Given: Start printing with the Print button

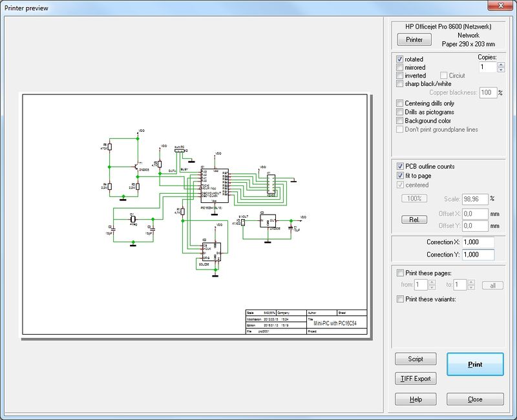Looking at the screenshot, I should pos(475,364).
